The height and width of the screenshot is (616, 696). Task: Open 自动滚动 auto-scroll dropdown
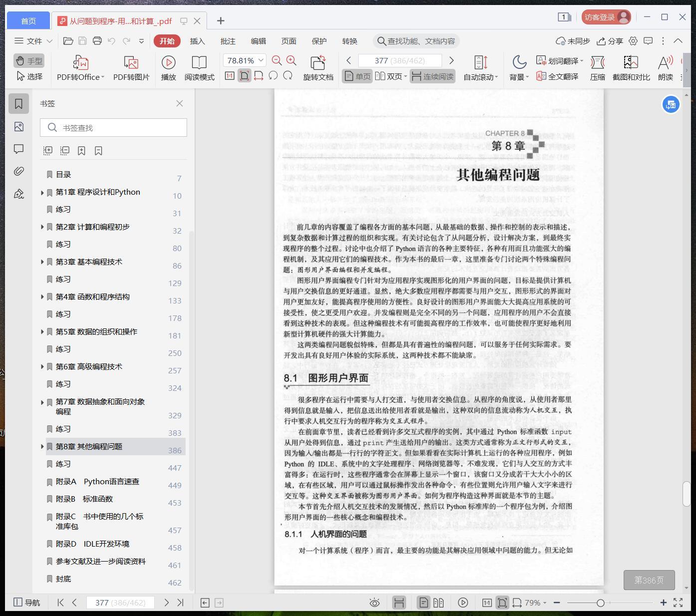(x=480, y=68)
